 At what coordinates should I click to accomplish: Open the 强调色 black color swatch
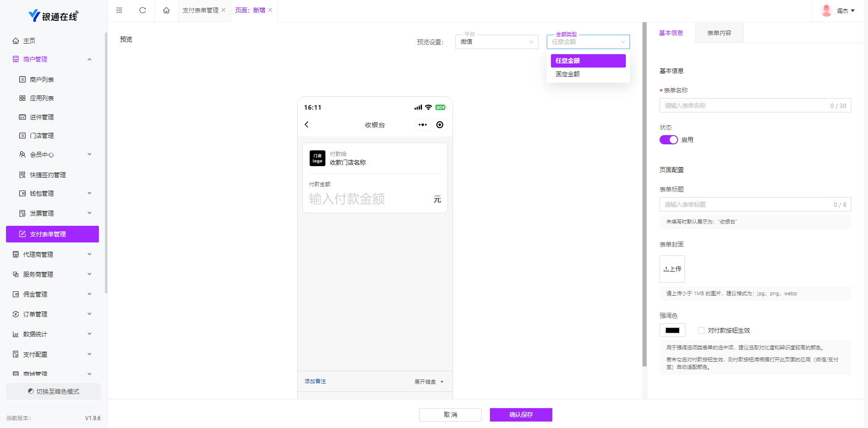tap(672, 330)
